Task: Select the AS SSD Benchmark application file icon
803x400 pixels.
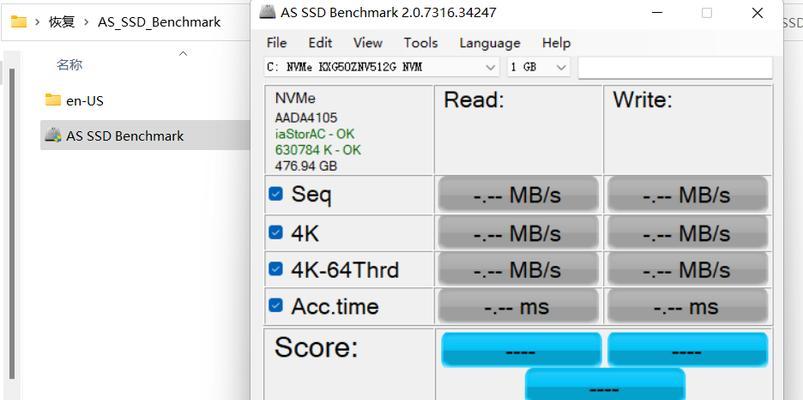Action: coord(53,135)
